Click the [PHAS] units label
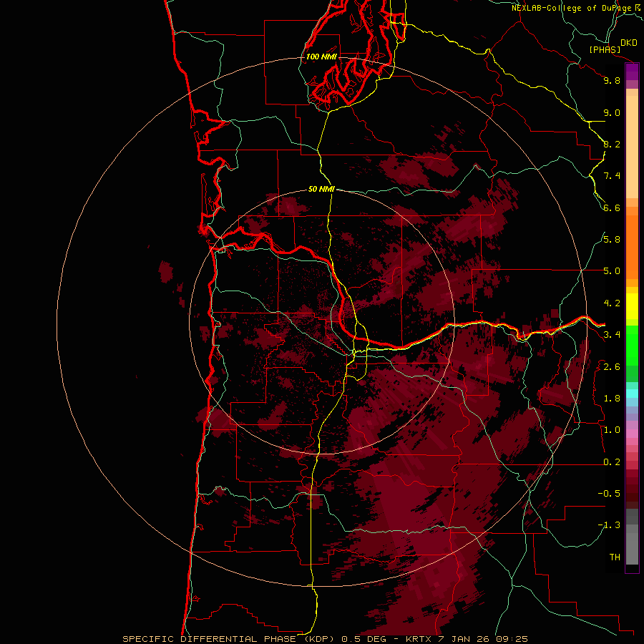 [605, 50]
